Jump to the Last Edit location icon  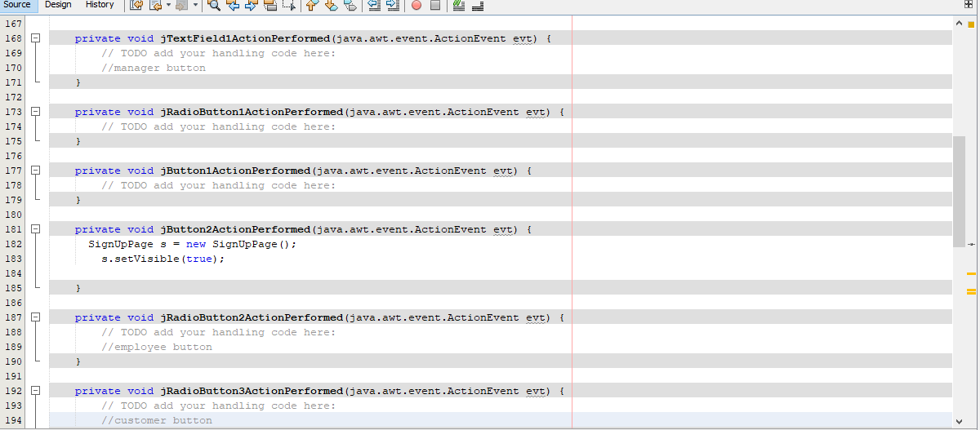tap(136, 6)
